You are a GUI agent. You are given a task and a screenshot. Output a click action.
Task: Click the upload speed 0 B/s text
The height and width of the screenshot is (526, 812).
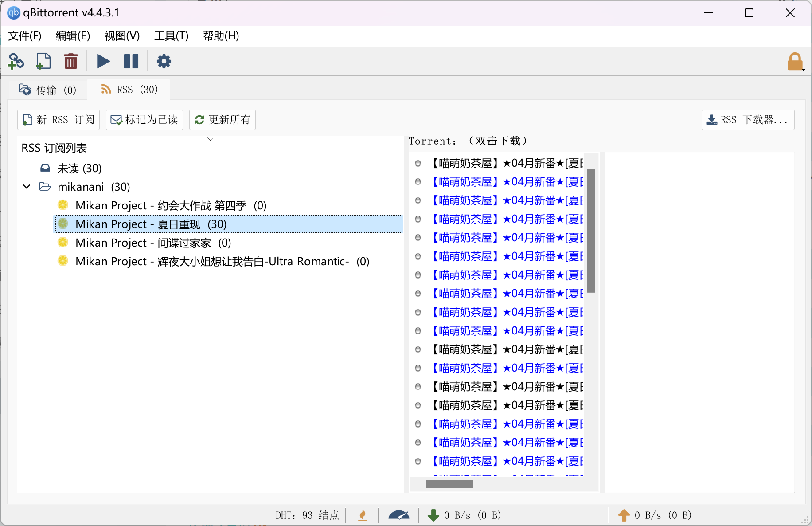pos(663,515)
